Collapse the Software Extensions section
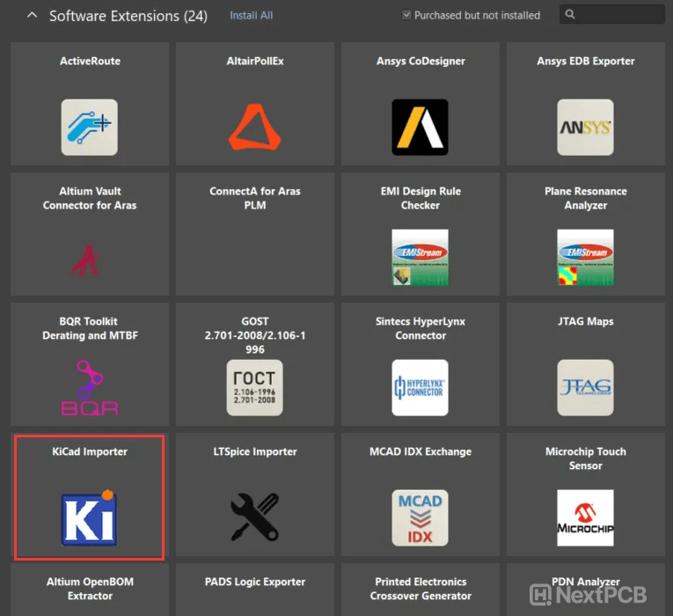 (x=33, y=15)
